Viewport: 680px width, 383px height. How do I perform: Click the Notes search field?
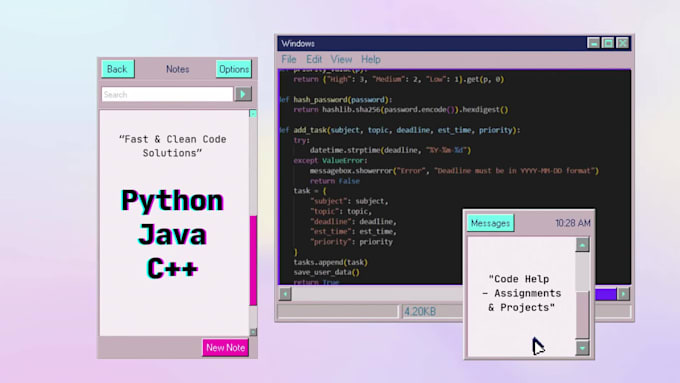167,95
